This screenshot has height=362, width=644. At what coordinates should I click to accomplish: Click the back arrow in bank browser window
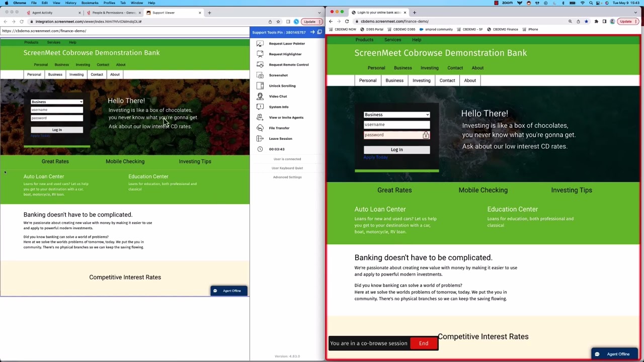[x=331, y=21]
